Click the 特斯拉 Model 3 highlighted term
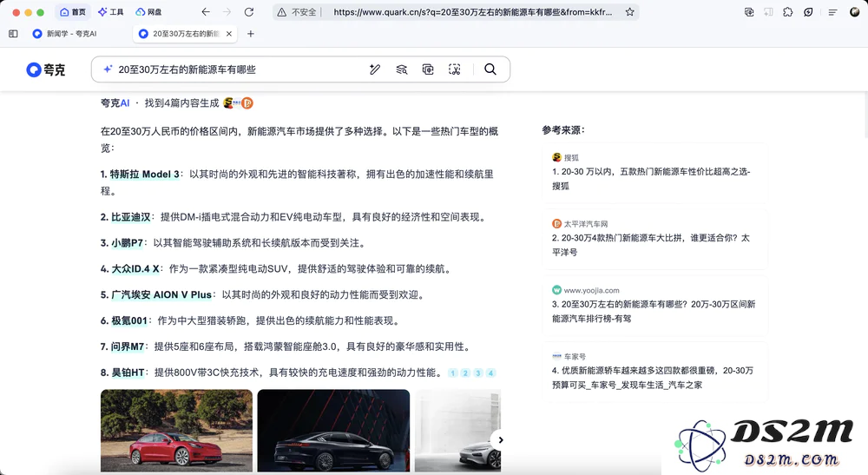Image resolution: width=868 pixels, height=475 pixels. point(144,175)
